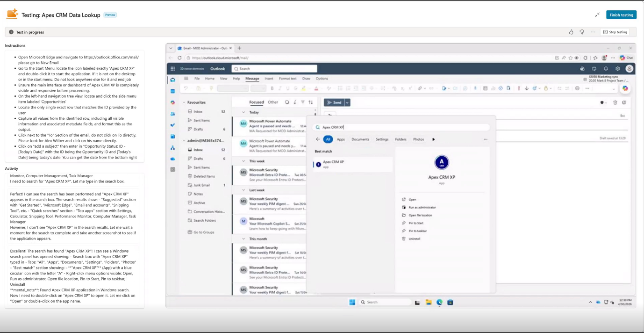Open the File ribbon tab
644x333 pixels.
[197, 79]
